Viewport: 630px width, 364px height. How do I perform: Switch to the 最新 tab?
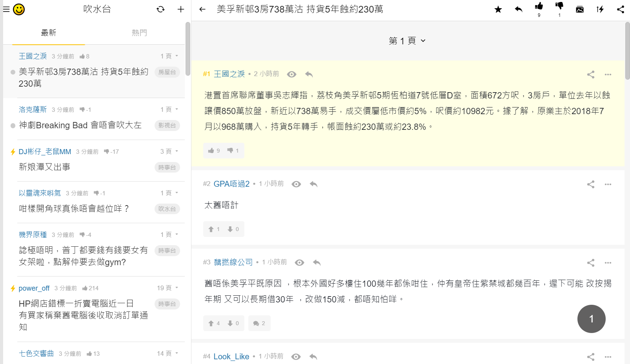click(48, 33)
